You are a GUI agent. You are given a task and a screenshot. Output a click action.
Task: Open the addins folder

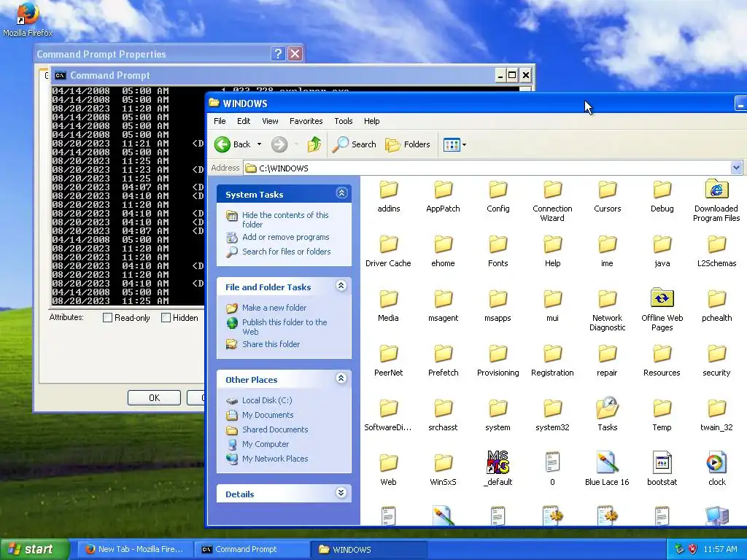click(x=388, y=197)
